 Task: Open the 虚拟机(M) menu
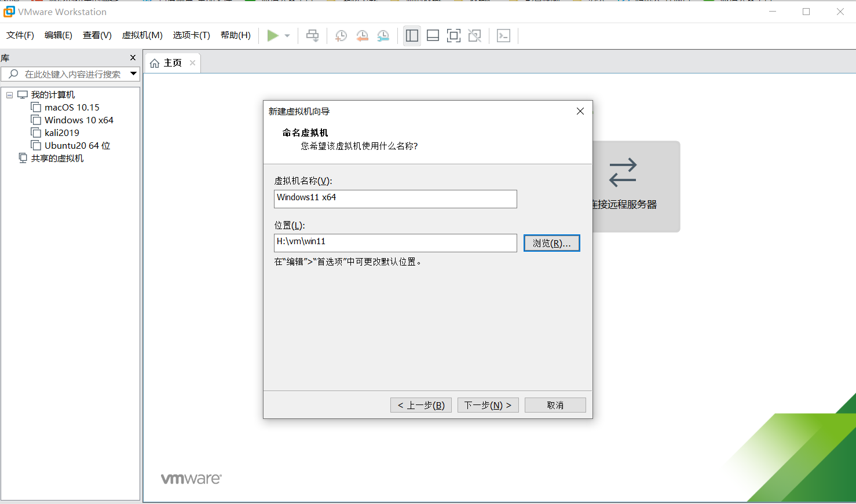142,35
